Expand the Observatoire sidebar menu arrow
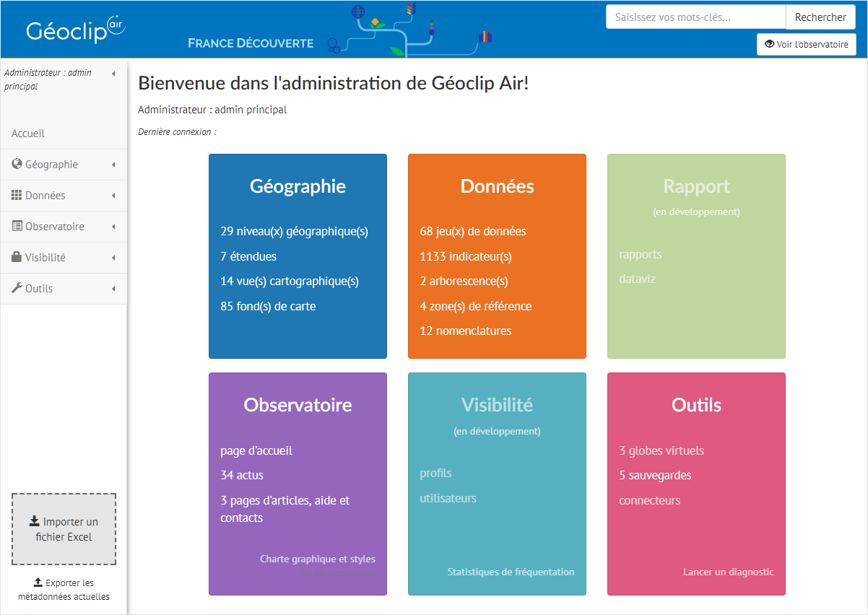The height and width of the screenshot is (615, 868). pyautogui.click(x=114, y=227)
